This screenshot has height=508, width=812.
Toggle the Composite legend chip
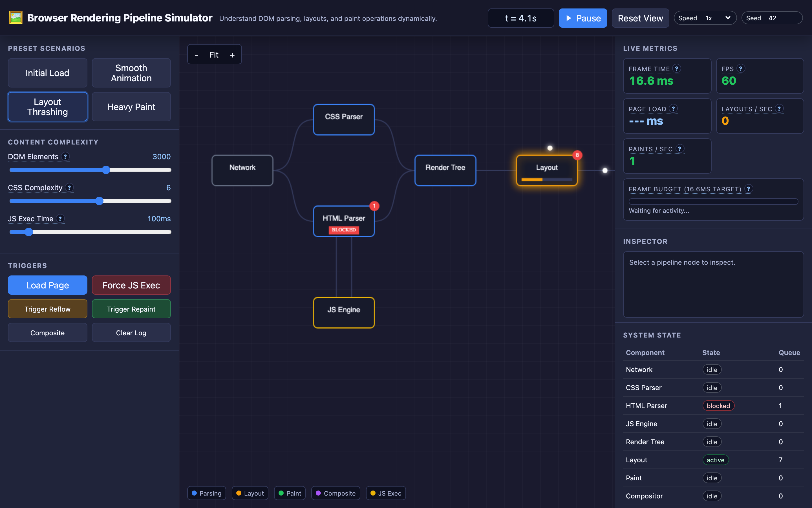[x=336, y=493]
